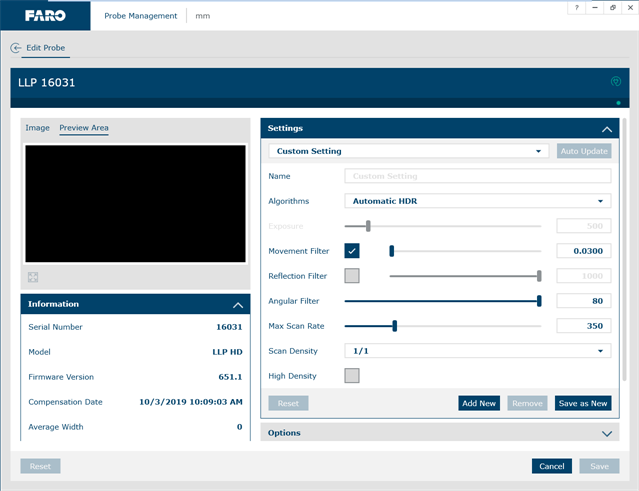This screenshot has height=491, width=639.
Task: Switch to the Image tab
Action: 37,128
